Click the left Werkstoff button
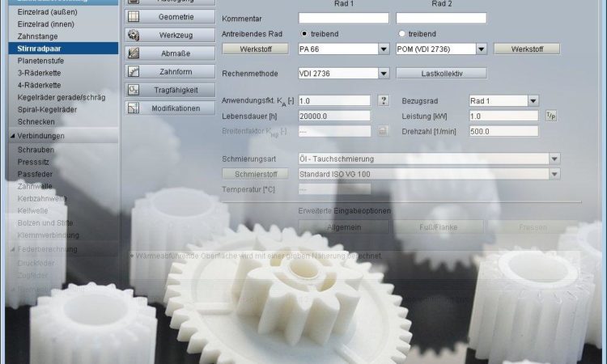Viewport: 607px width, 364px height. tap(256, 49)
